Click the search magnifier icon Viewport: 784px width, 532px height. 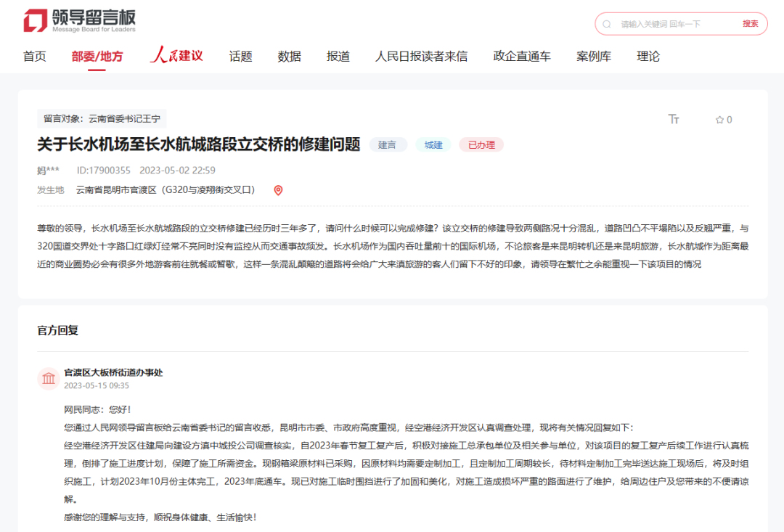pyautogui.click(x=606, y=24)
